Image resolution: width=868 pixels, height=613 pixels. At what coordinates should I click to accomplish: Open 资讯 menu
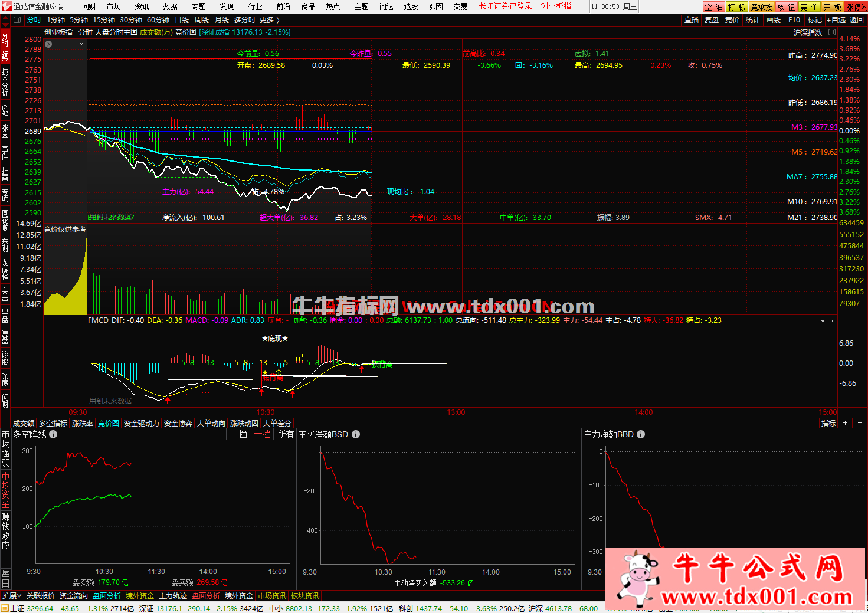tap(142, 6)
